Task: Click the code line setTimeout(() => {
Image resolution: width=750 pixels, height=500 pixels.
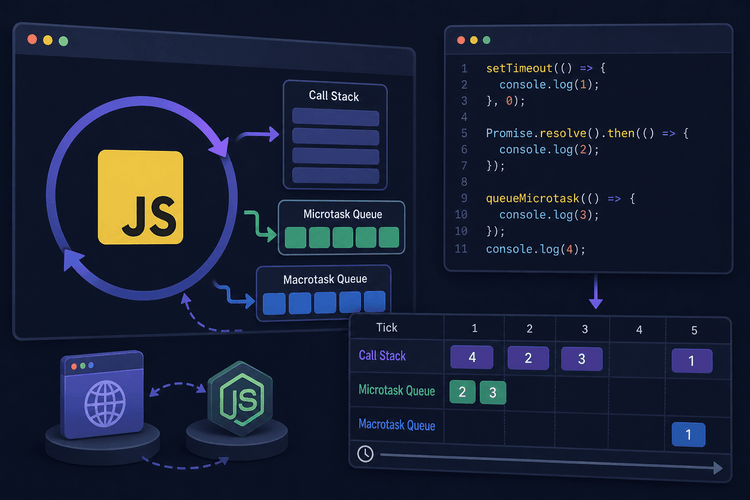Action: tap(546, 68)
